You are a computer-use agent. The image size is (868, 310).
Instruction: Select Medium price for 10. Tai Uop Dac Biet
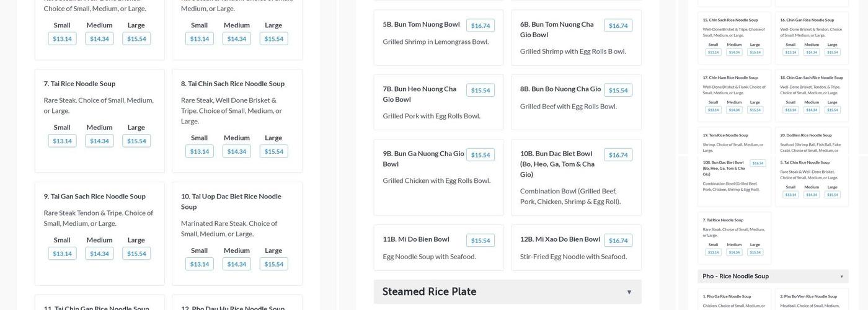[x=236, y=264]
